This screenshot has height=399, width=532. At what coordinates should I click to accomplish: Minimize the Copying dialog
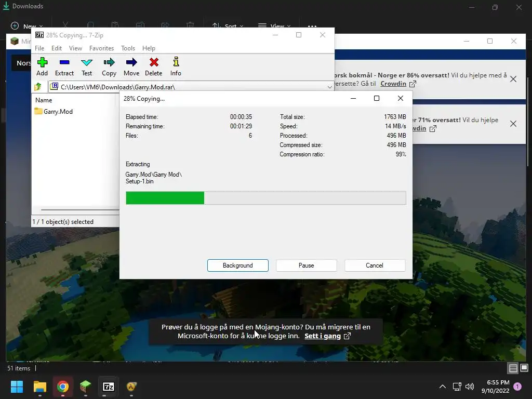(x=353, y=98)
